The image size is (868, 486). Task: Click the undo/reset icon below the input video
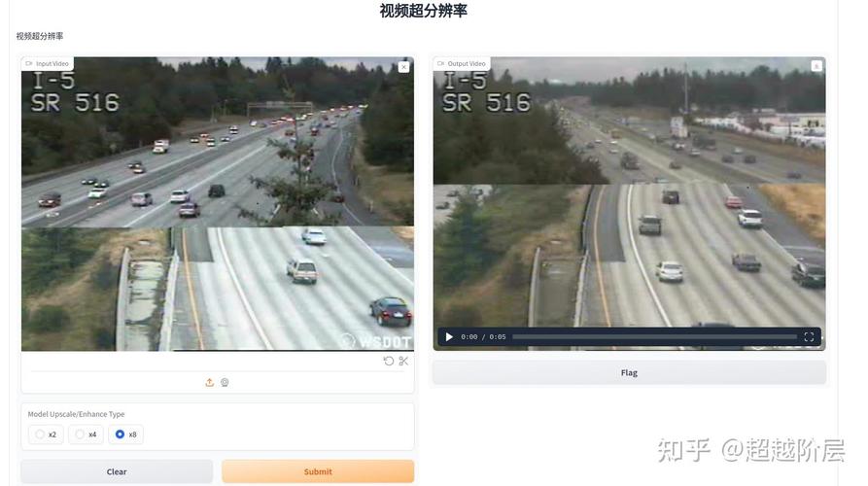(389, 361)
